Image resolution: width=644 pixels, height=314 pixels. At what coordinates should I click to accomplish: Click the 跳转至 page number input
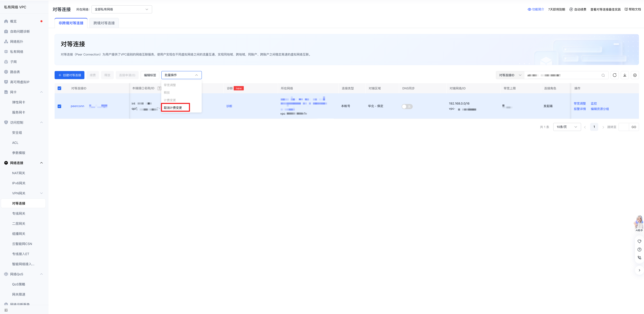[x=624, y=127]
